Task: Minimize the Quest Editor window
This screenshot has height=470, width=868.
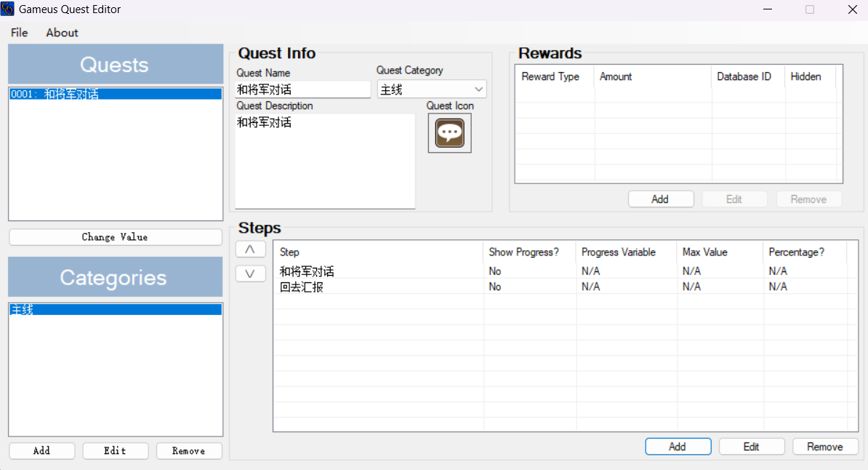Action: point(767,9)
